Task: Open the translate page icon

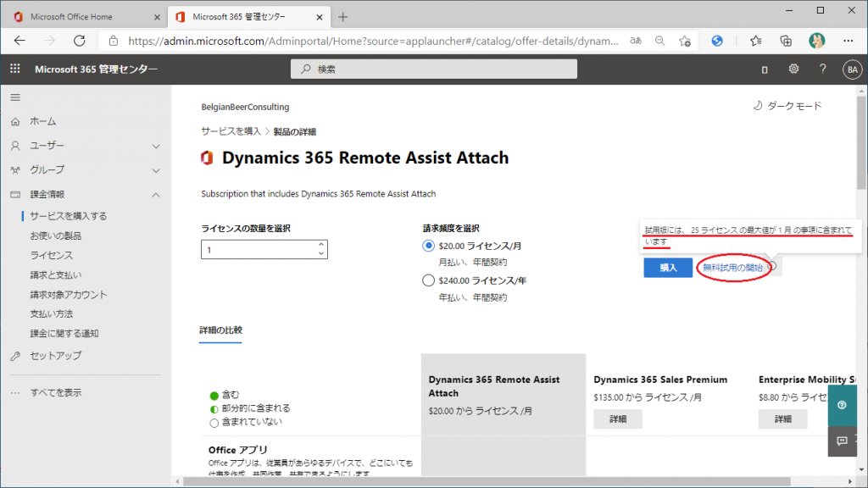Action: (636, 41)
